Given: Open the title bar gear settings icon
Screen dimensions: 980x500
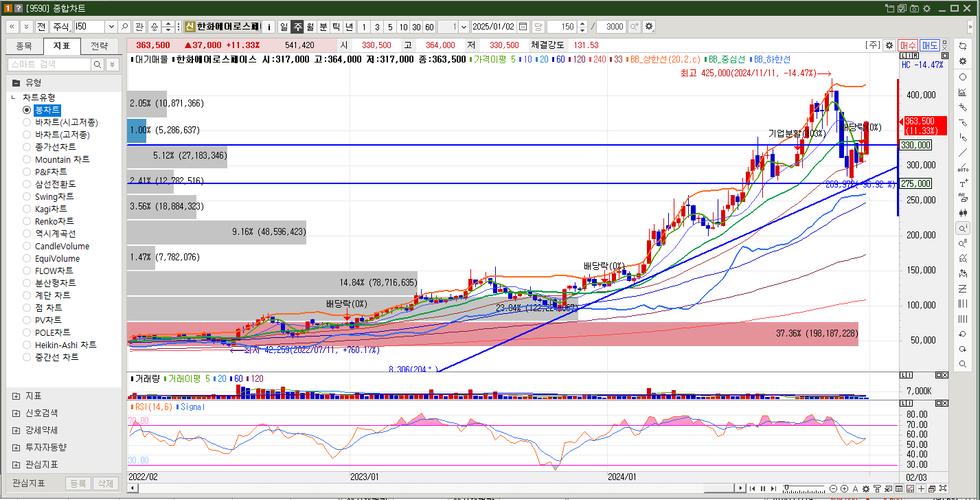Looking at the screenshot, I should (x=926, y=8).
